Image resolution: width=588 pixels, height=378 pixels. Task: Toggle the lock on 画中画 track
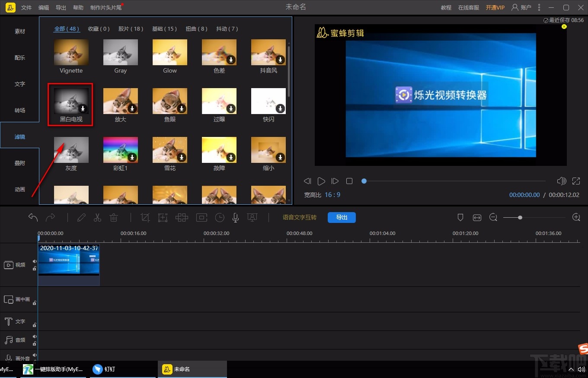pos(35,303)
